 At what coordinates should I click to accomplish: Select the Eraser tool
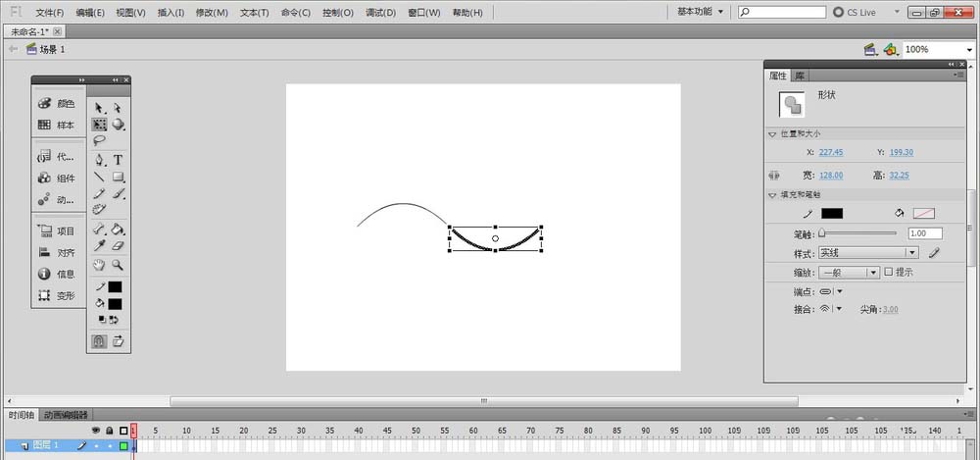119,247
